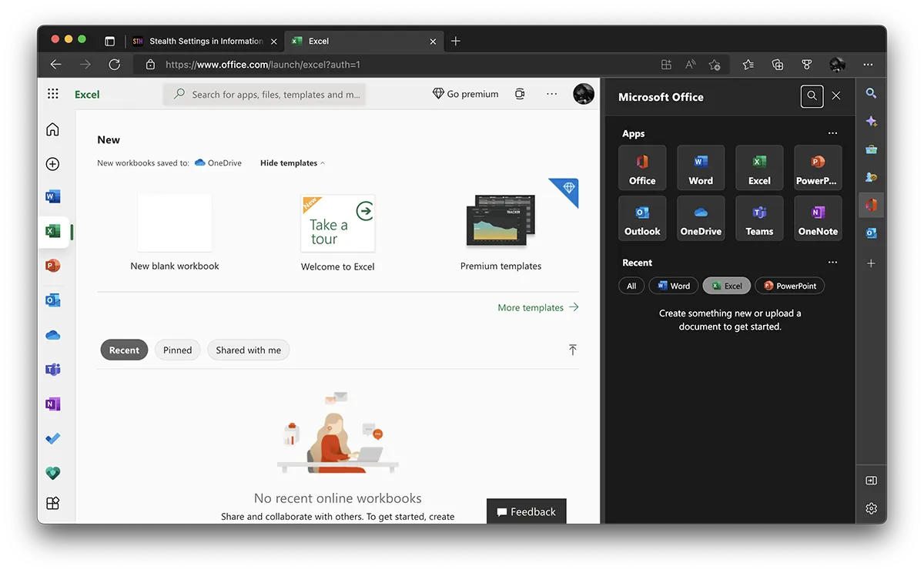Open the OneDrive app tile in sidebar
Viewport: 924px width, 573px height.
click(x=701, y=218)
